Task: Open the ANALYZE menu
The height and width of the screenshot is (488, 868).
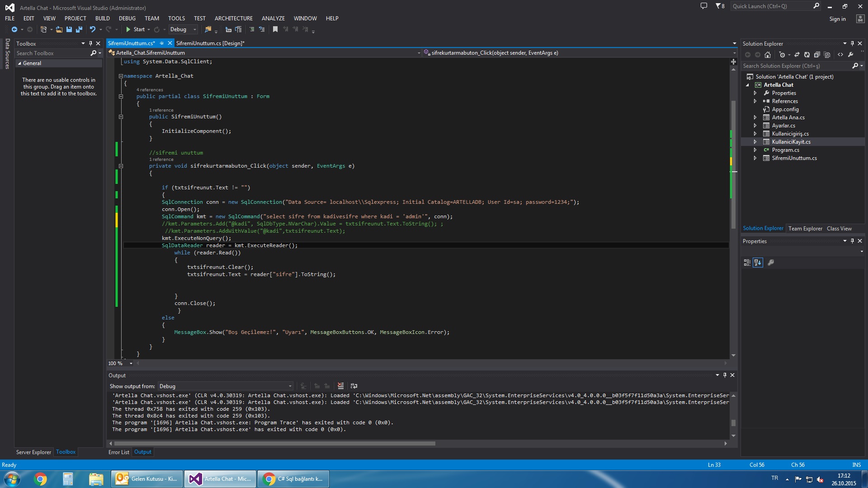Action: click(x=273, y=19)
